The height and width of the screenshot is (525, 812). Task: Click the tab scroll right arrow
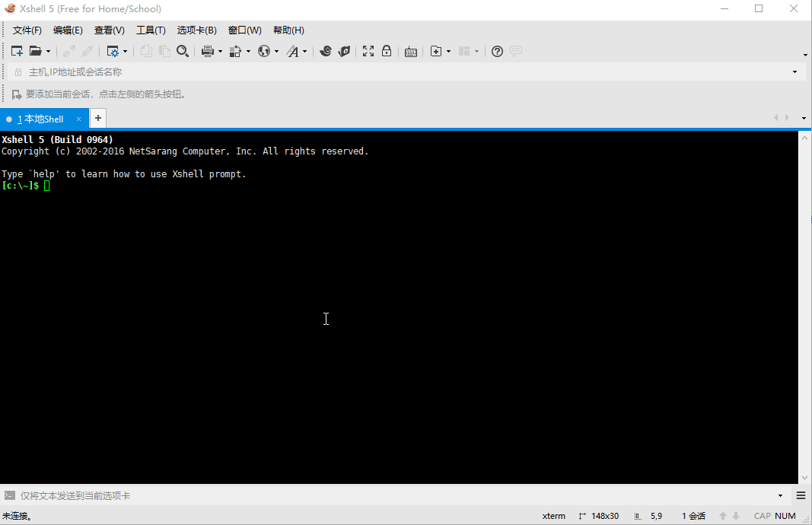click(x=787, y=117)
